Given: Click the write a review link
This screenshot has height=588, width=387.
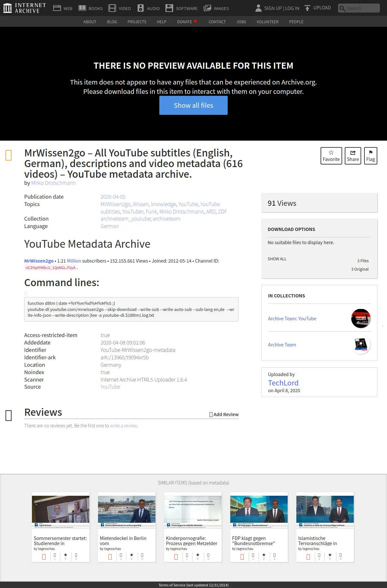Looking at the screenshot, I should [x=124, y=426].
